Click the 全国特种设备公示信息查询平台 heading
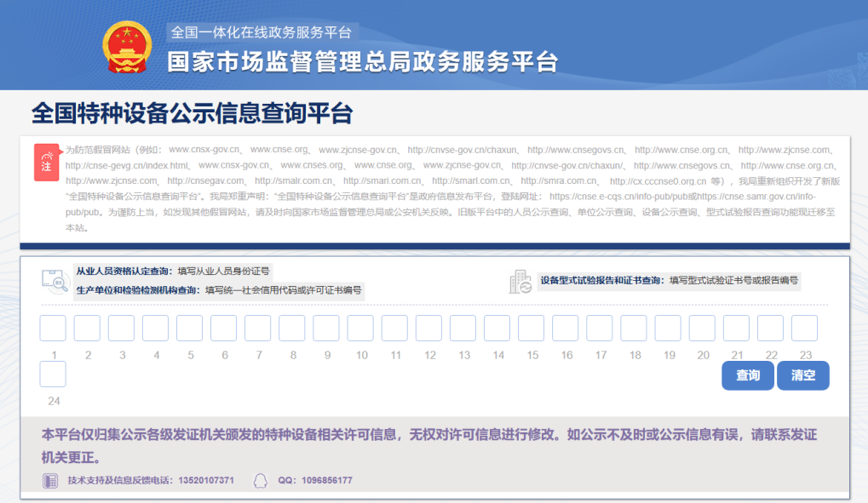868x503 pixels. pyautogui.click(x=192, y=114)
